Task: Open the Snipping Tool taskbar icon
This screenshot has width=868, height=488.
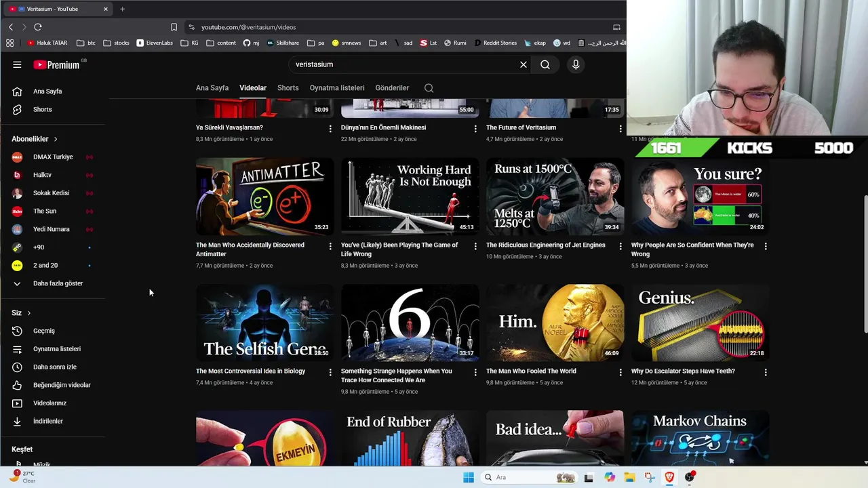Action: click(x=650, y=477)
